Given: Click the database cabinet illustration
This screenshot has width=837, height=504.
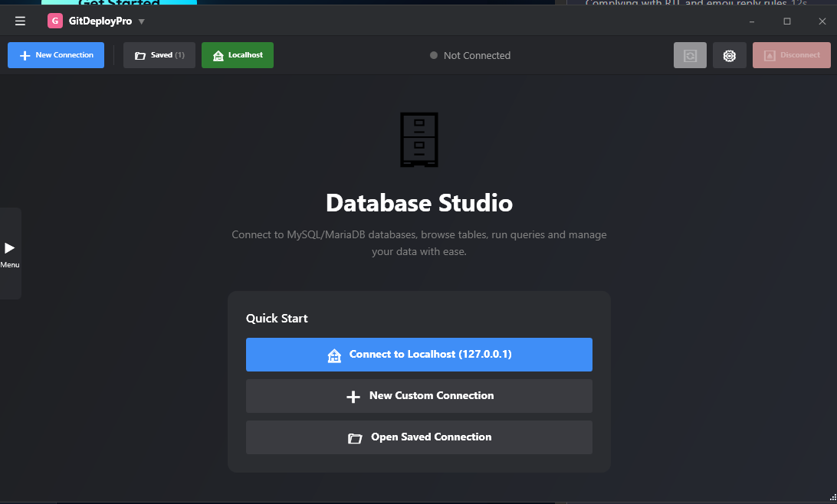Looking at the screenshot, I should tap(419, 139).
